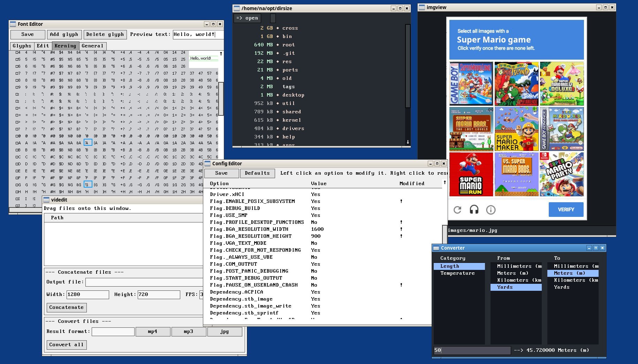This screenshot has width=638, height=364.
Task: Select Temperature category in Converter
Action: (x=459, y=273)
